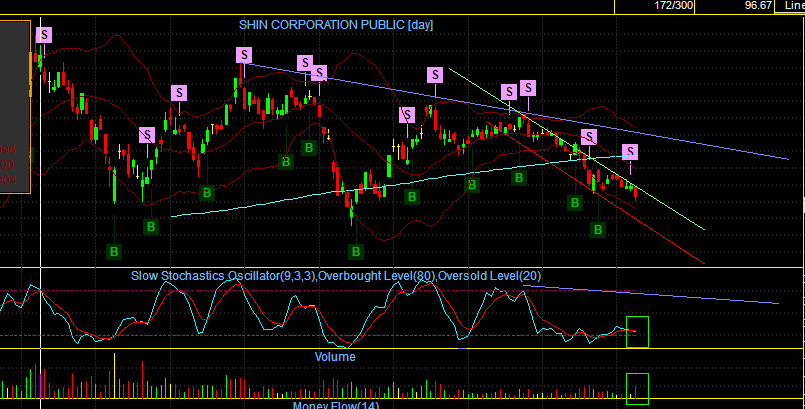
Task: Select the Money Flow(14) indicator label
Action: [336, 405]
